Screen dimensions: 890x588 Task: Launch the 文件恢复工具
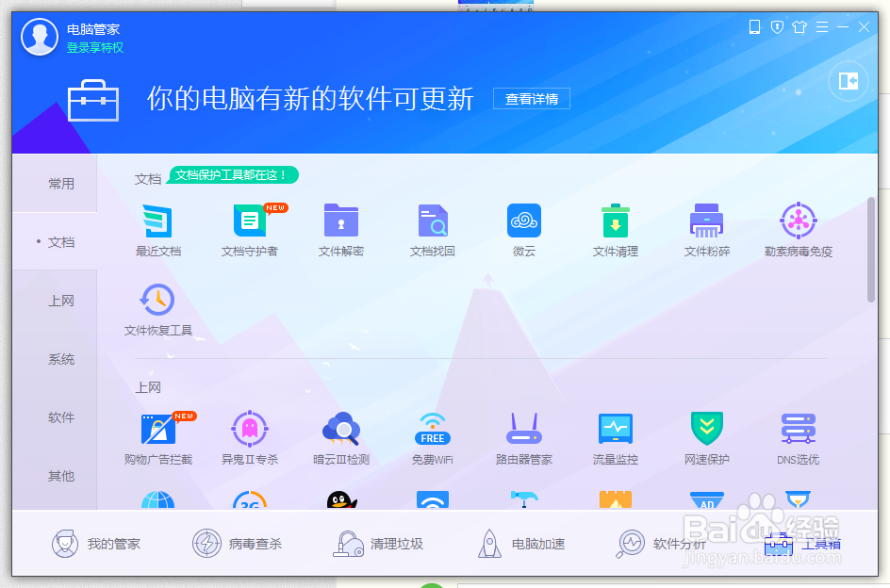[x=157, y=309]
